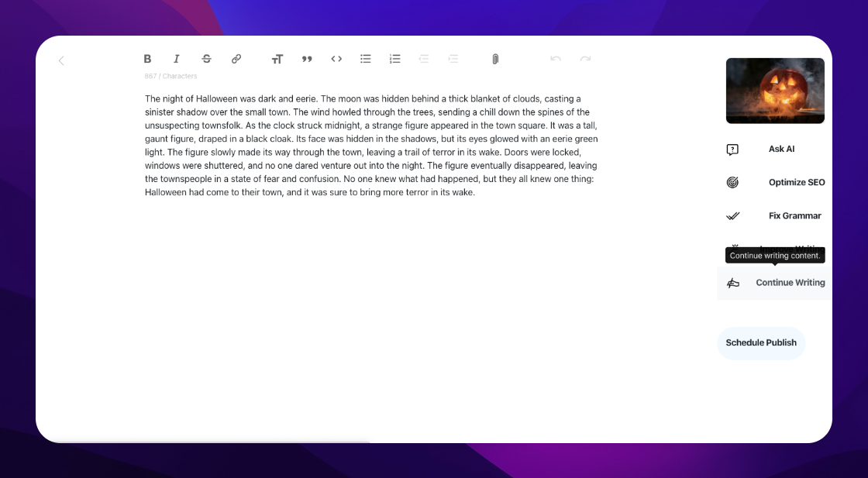Click the Fix Grammar double-check icon

pos(732,216)
